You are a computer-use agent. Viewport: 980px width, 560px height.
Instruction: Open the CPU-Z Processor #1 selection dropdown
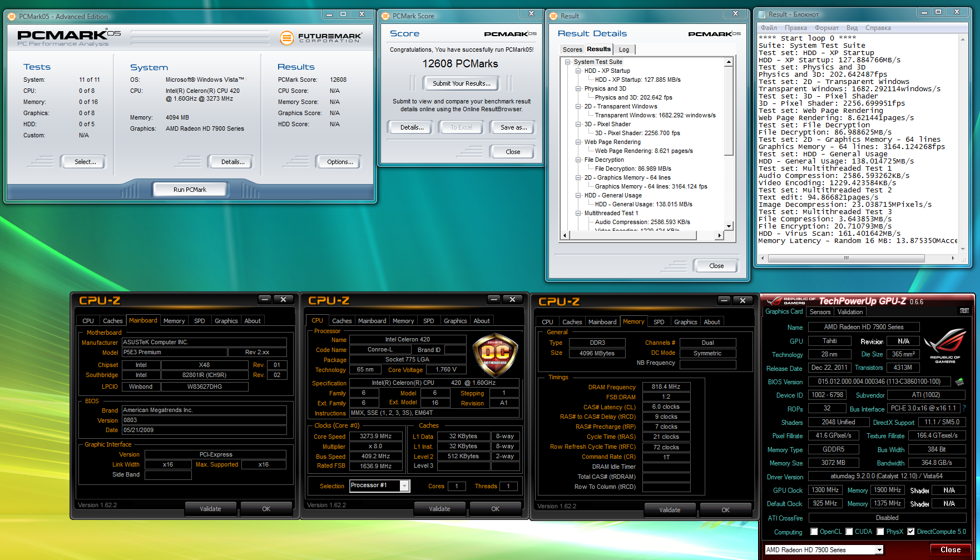405,486
